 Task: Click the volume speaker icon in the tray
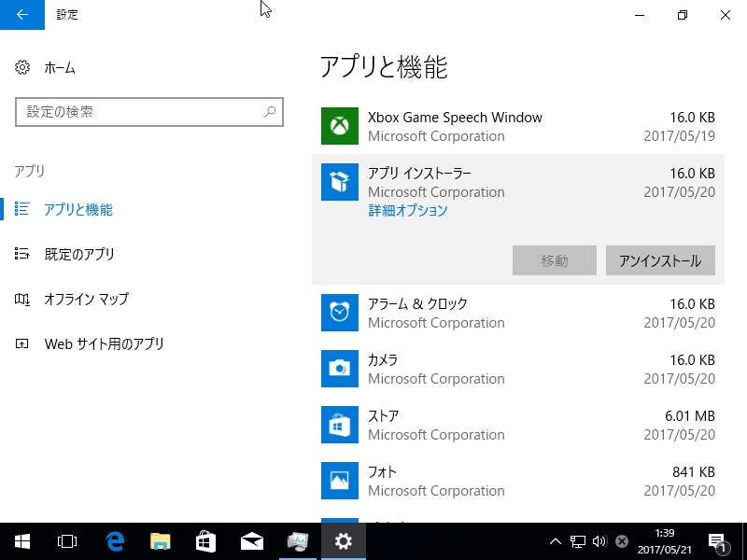pyautogui.click(x=599, y=541)
